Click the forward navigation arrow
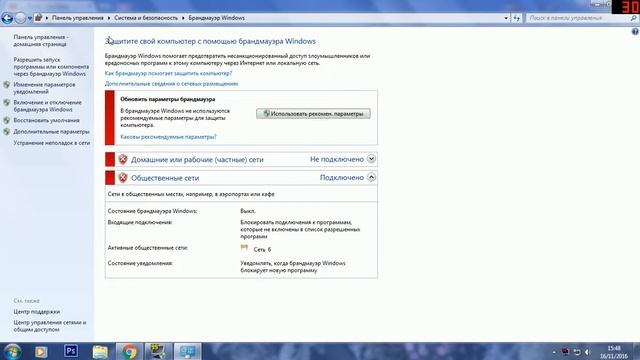 [20, 18]
